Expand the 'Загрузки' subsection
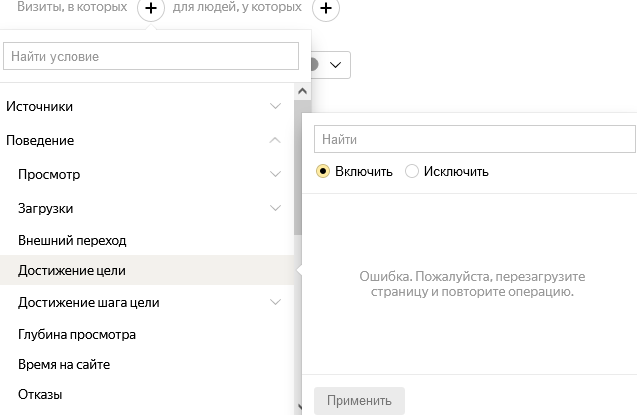The width and height of the screenshot is (637, 415). (275, 208)
